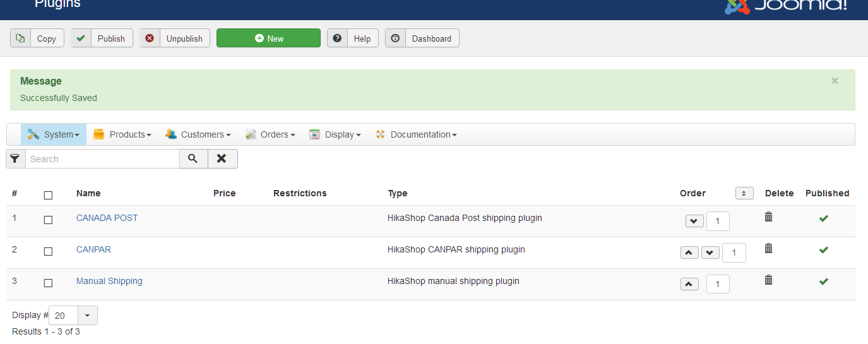Tick the select-all checkbox in header
This screenshot has height=344, width=868.
click(48, 195)
